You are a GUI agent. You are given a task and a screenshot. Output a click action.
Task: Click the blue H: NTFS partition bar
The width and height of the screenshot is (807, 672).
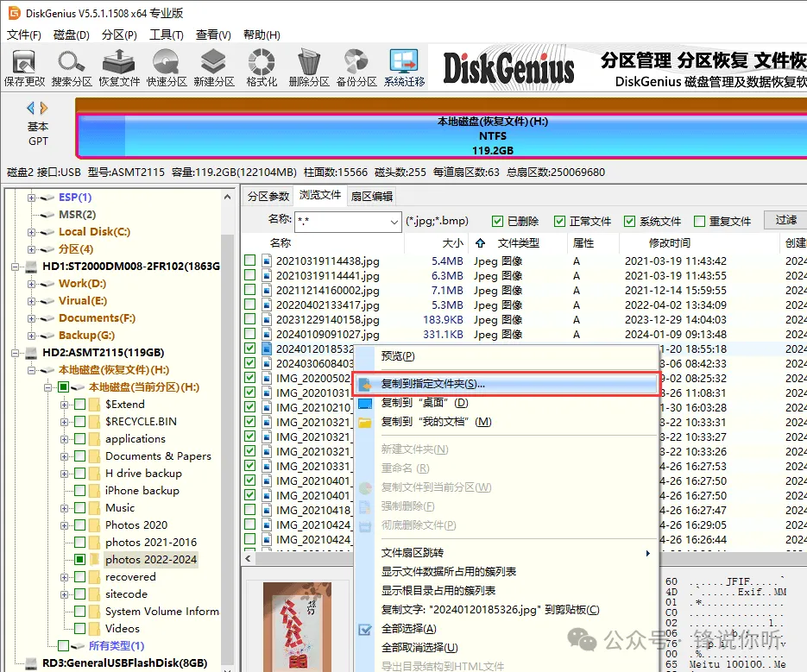441,135
